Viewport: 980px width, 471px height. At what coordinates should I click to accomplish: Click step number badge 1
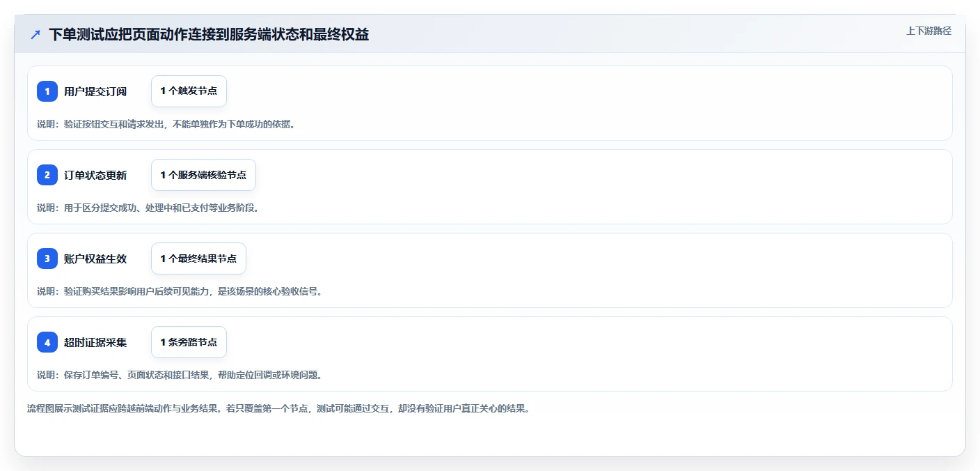[x=47, y=91]
